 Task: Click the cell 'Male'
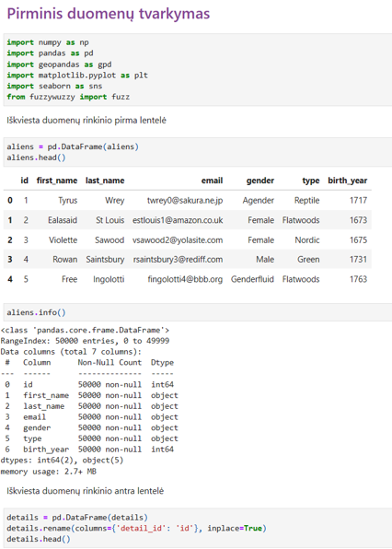265,260
